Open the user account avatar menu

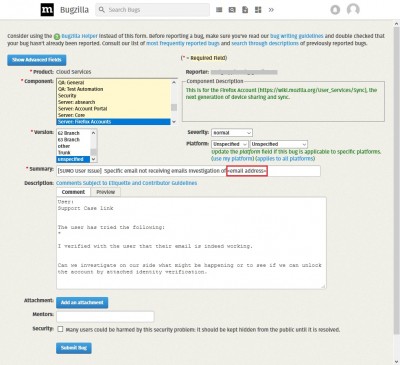pos(353,10)
